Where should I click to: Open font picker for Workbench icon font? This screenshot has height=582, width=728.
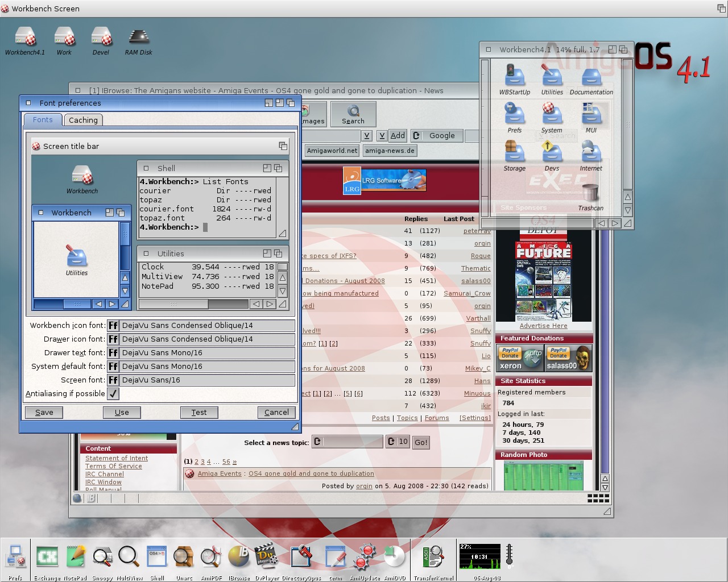(x=113, y=326)
